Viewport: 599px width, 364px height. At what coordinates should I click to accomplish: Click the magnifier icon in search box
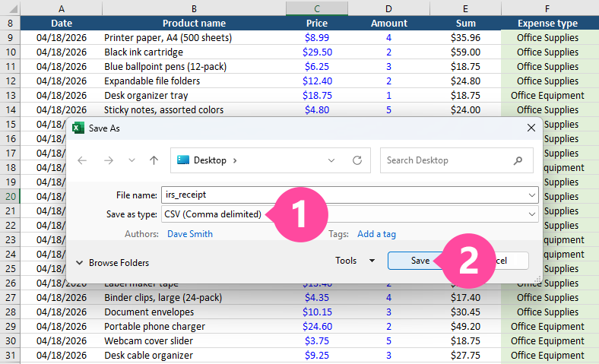(x=518, y=160)
